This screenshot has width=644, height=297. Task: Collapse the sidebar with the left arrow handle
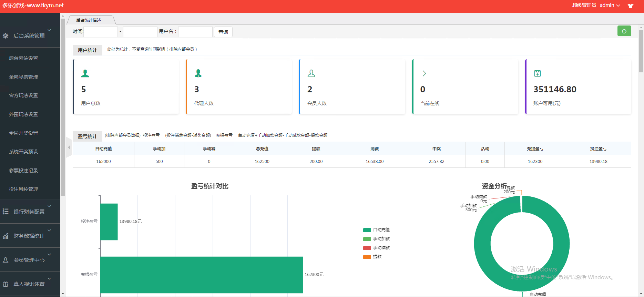click(x=69, y=147)
